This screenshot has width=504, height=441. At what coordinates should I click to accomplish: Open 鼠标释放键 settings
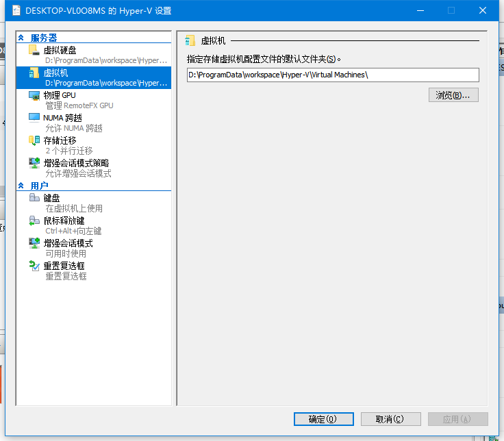pyautogui.click(x=94, y=225)
